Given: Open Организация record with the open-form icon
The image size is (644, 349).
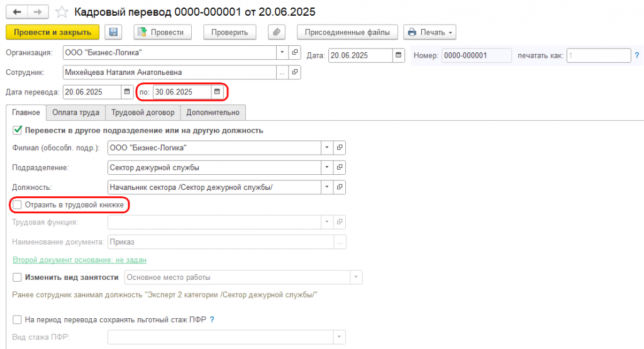Looking at the screenshot, I should coord(295,53).
